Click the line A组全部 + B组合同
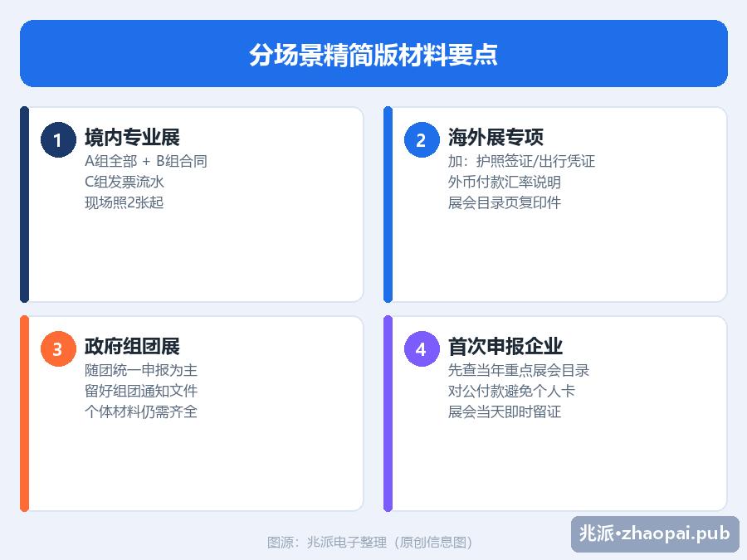Screen dimensions: 747x560 point(146,161)
